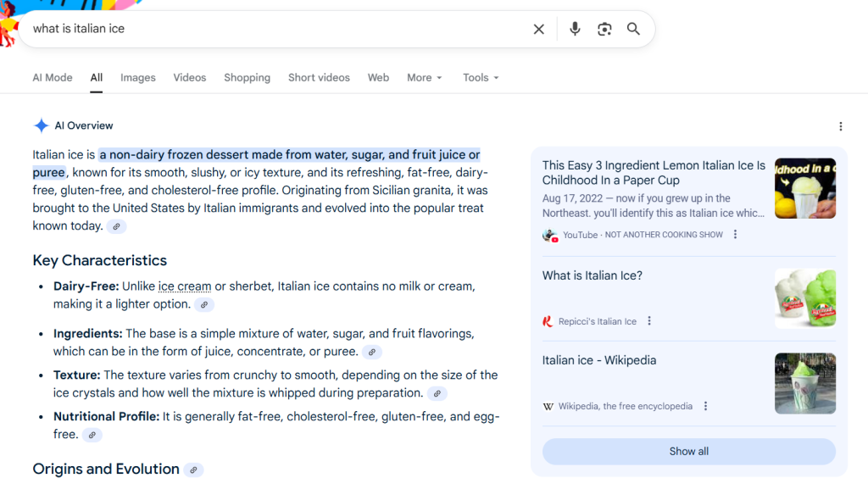Image resolution: width=868 pixels, height=478 pixels.
Task: Click link icon beside Origins and Evolution
Action: pos(194,470)
